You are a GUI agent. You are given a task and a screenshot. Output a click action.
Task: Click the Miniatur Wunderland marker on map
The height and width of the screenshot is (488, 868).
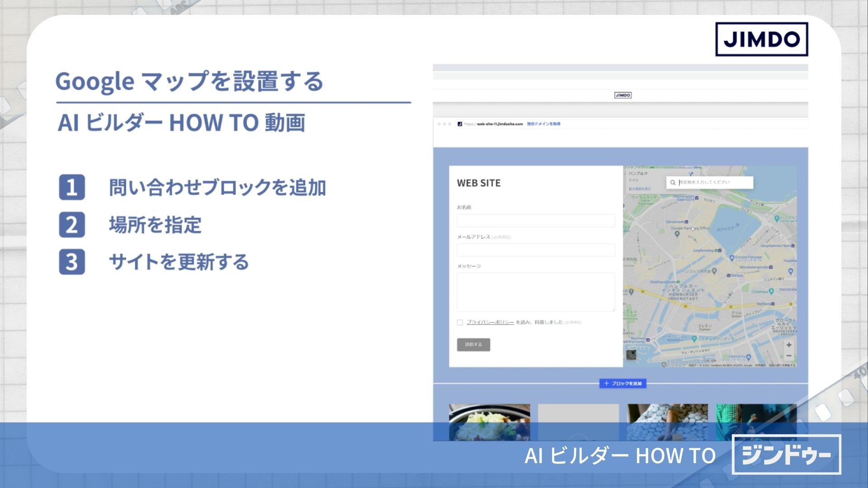(694, 338)
